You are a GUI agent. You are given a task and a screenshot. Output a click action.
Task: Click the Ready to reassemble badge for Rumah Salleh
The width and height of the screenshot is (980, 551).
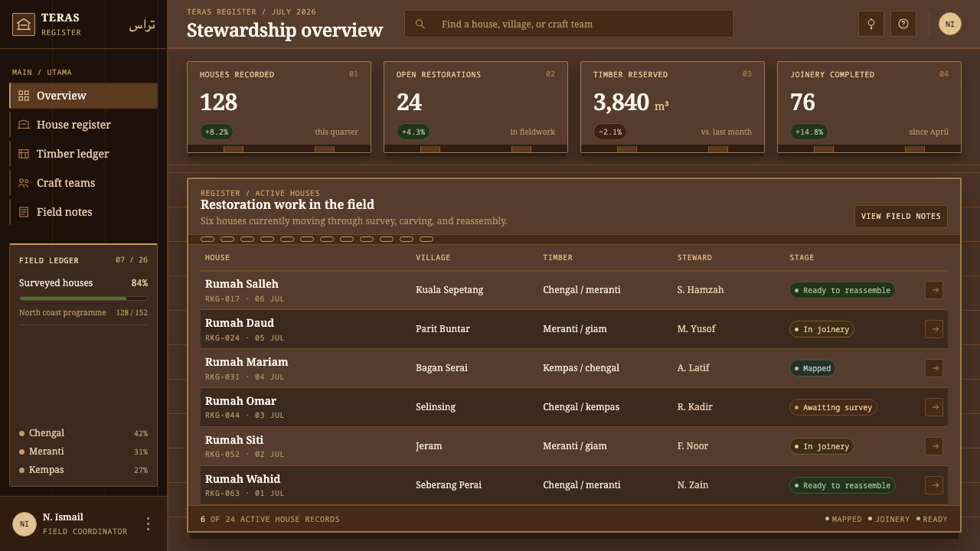point(842,290)
